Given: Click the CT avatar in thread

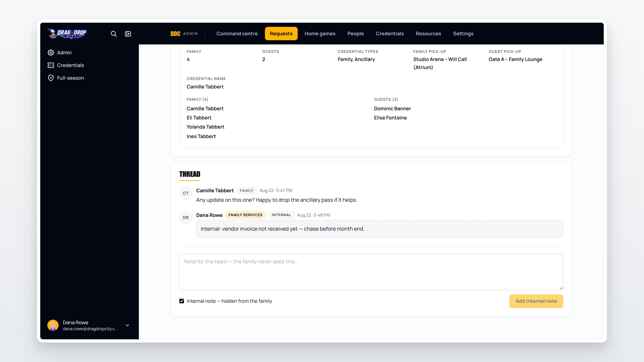Looking at the screenshot, I should point(186,193).
